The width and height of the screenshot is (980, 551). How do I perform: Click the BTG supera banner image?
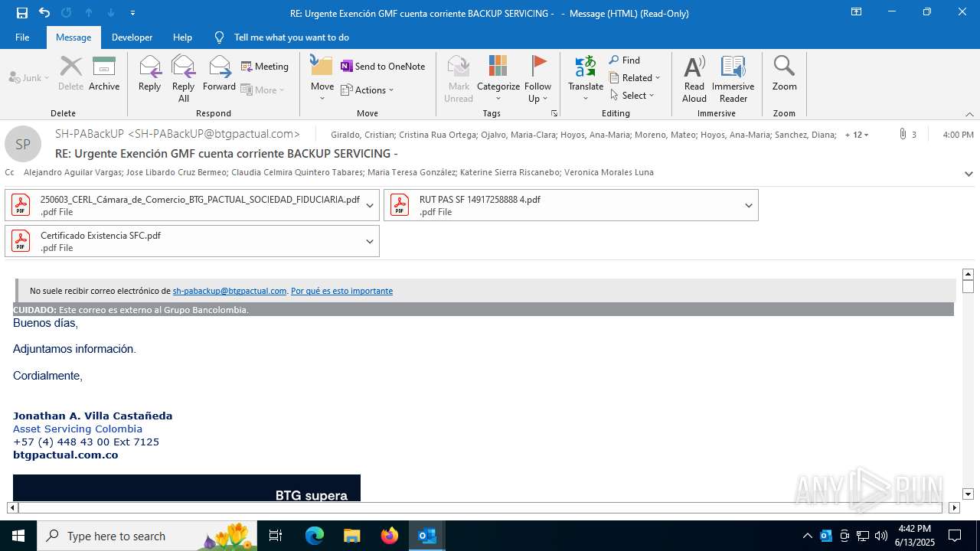coord(187,487)
